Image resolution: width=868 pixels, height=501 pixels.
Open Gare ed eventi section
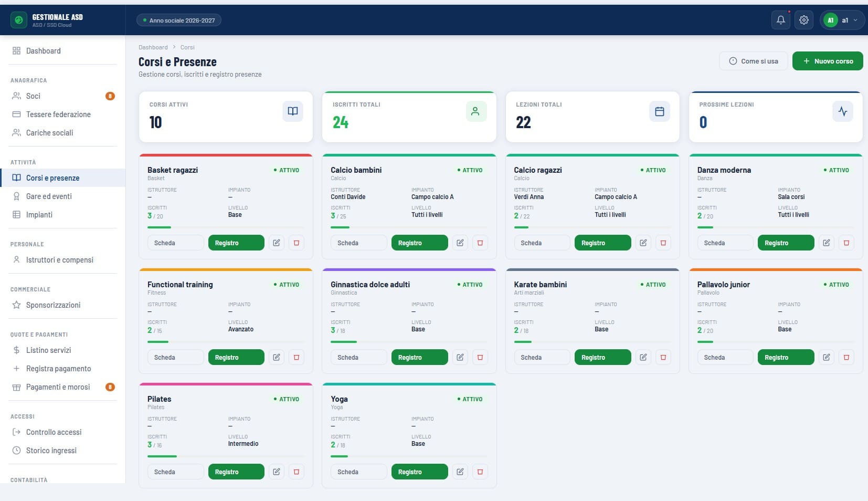62,196
